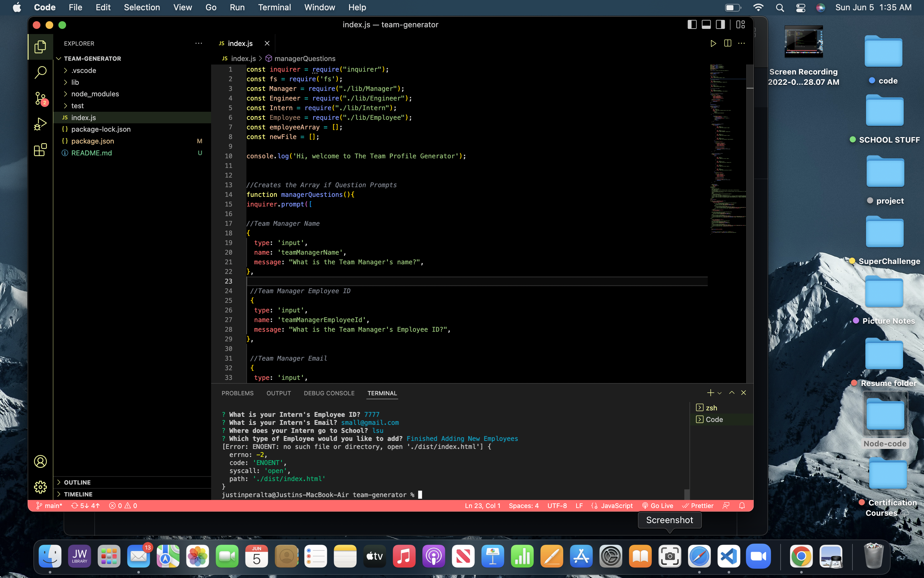Image resolution: width=924 pixels, height=578 pixels.
Task: Open the Selection menu in the menu bar
Action: (142, 8)
